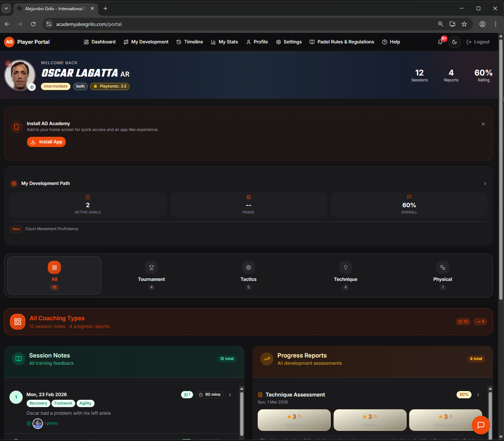Click the Session Notes book icon
504x441 pixels.
pyautogui.click(x=18, y=359)
